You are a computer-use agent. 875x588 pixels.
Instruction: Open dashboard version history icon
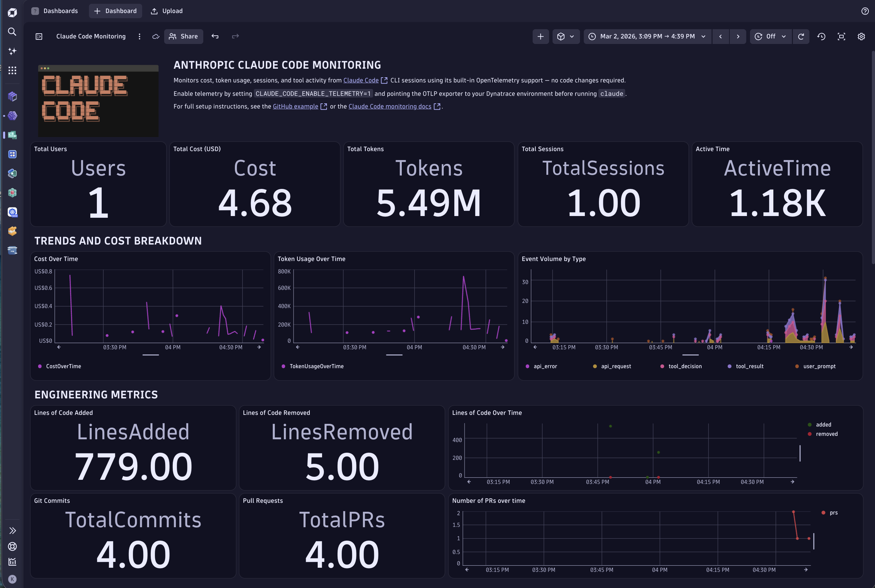point(821,36)
